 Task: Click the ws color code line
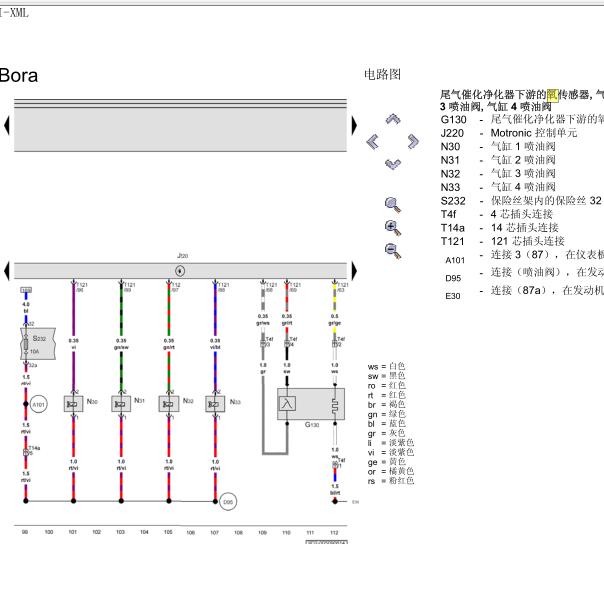[x=386, y=366]
